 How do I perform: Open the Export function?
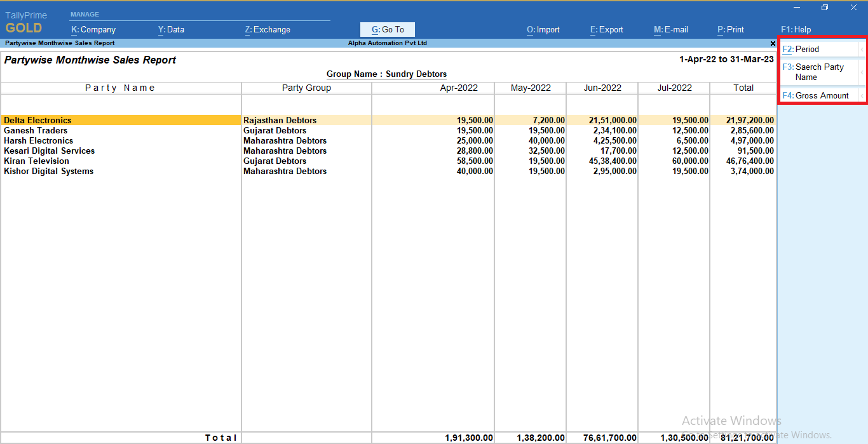tap(606, 29)
